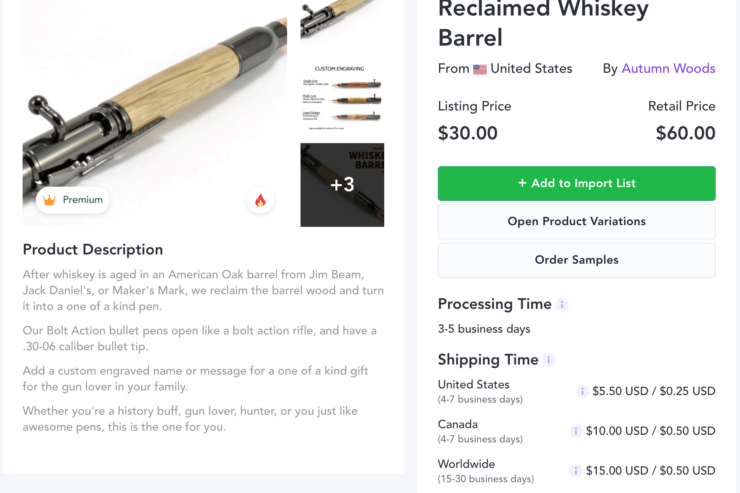Click the $30.00 listing price
The width and height of the screenshot is (740, 493).
coord(468,133)
